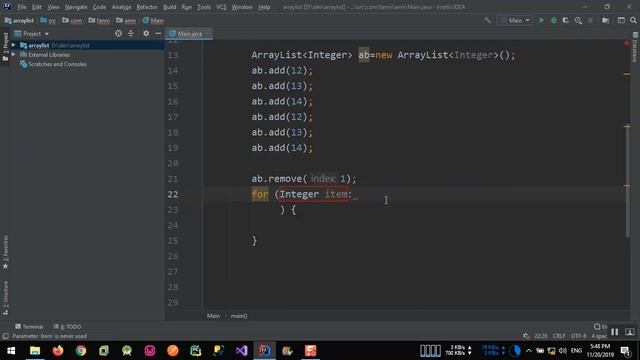Image resolution: width=640 pixels, height=360 pixels.
Task: Open the Tools menu
Action: [204, 7]
